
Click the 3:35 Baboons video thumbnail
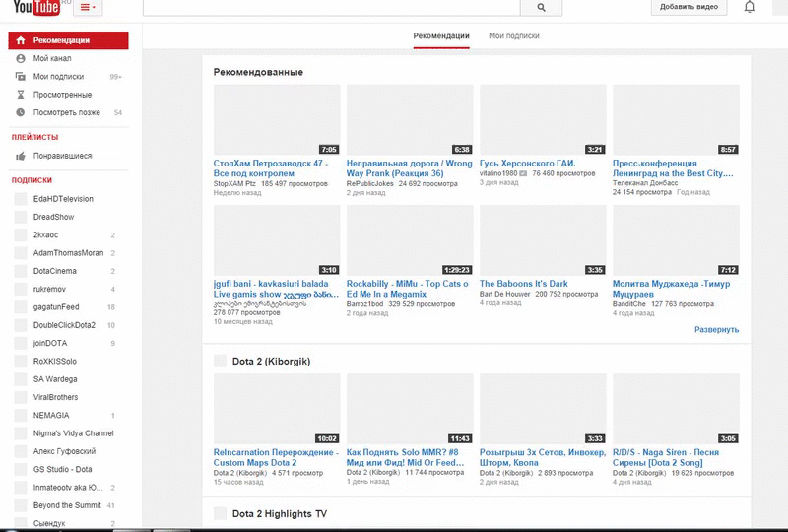(544, 240)
